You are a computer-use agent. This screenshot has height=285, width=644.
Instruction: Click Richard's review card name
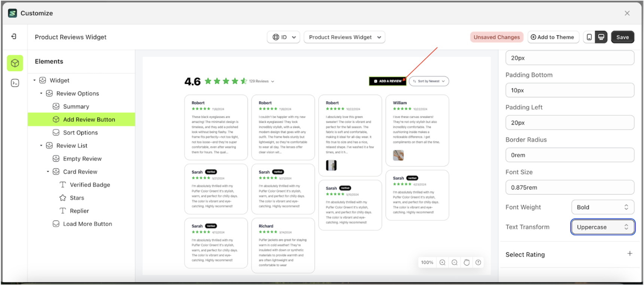[266, 226]
